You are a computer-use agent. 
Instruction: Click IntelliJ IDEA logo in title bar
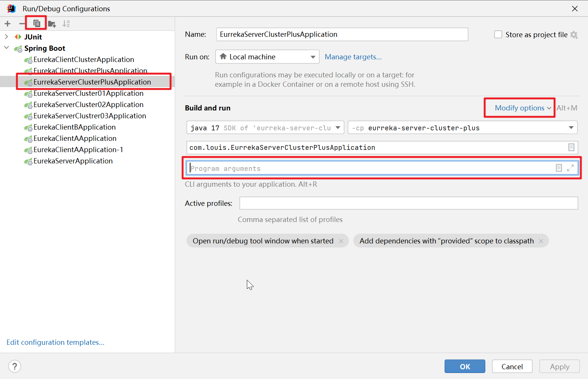pyautogui.click(x=11, y=8)
